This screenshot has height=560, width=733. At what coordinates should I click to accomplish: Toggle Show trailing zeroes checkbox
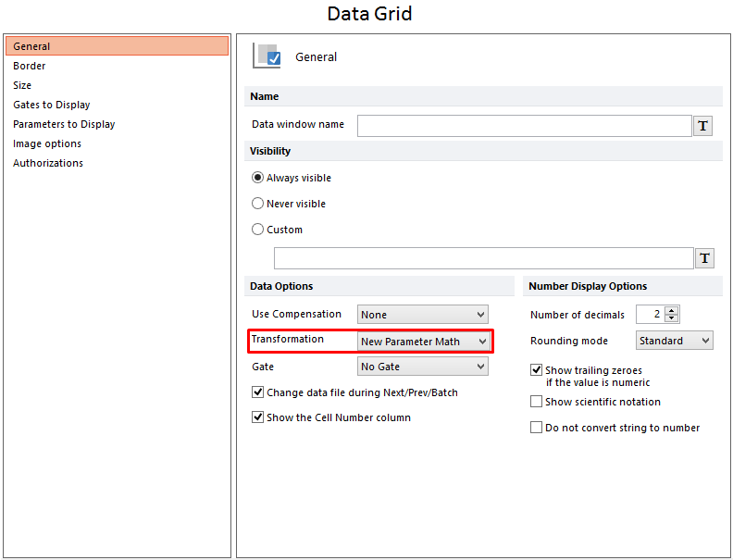click(x=537, y=370)
